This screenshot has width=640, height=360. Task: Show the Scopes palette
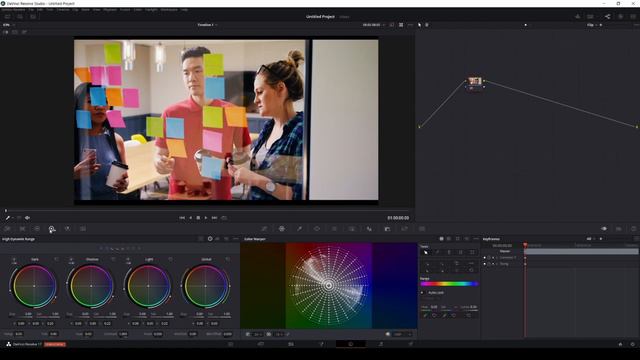point(619,229)
